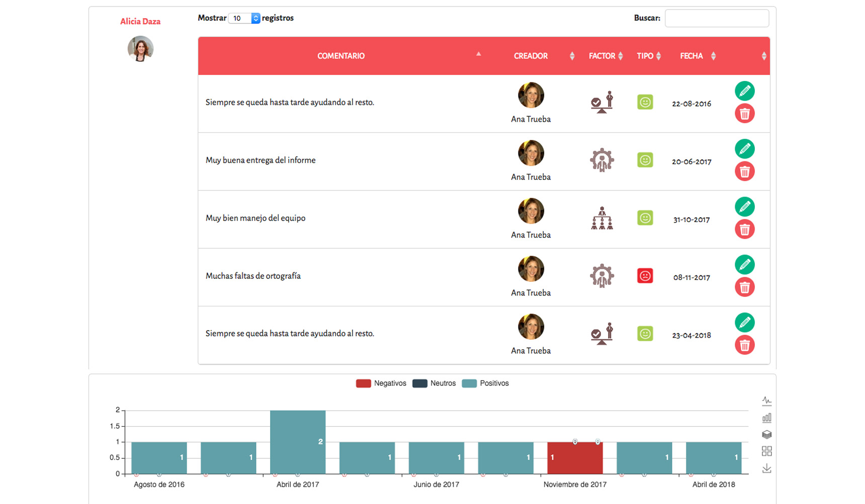Click the gear factor icon for 20-06-2017
Viewport: 865px width, 504px height.
602,160
